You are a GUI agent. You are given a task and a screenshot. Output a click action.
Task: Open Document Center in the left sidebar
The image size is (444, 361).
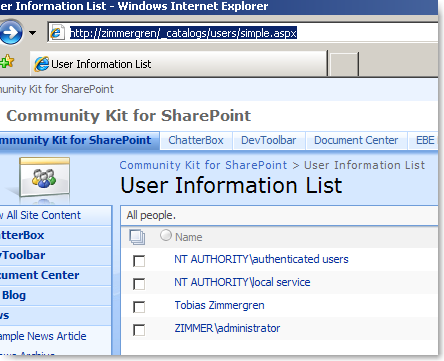40,275
